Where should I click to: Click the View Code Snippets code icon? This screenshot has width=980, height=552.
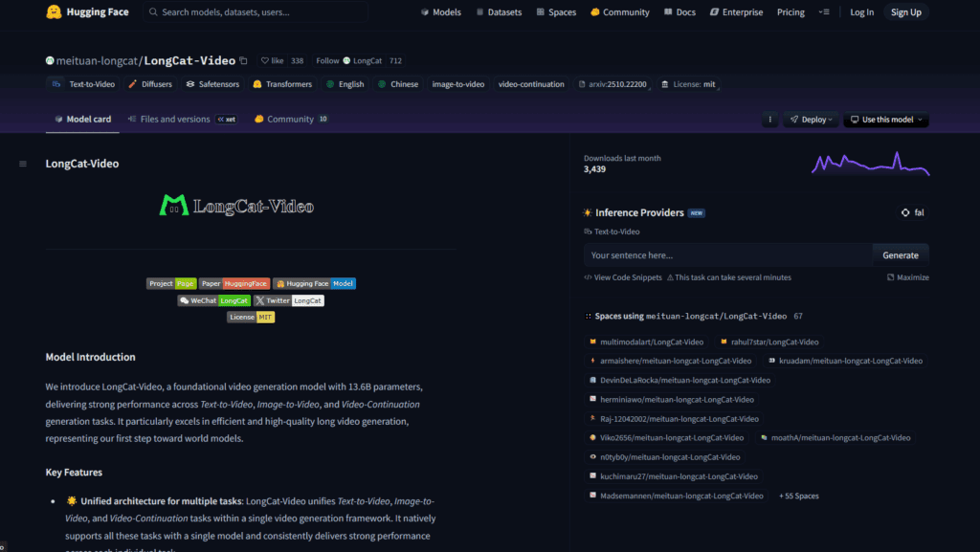pos(588,277)
